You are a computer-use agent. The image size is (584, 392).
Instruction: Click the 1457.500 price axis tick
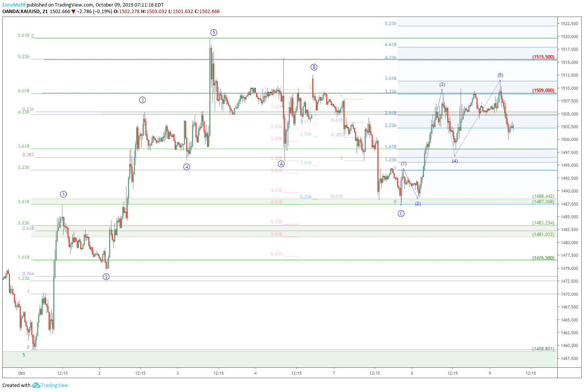(x=570, y=358)
